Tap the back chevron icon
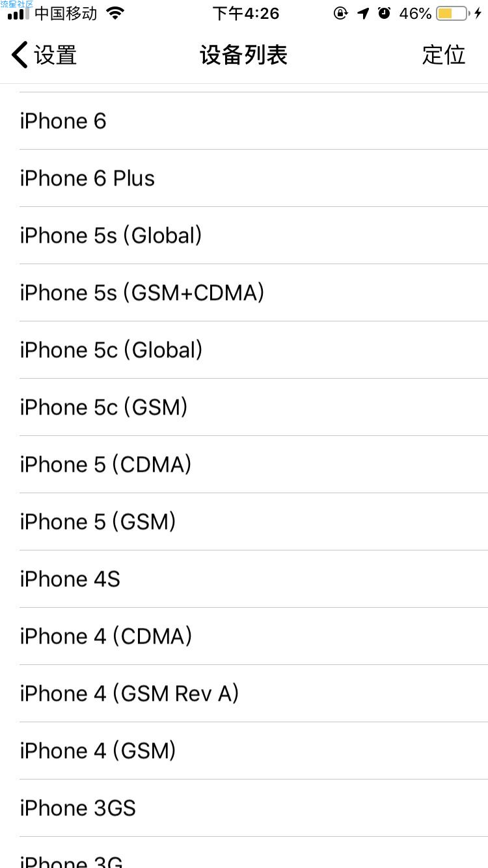The height and width of the screenshot is (868, 488). pyautogui.click(x=20, y=55)
